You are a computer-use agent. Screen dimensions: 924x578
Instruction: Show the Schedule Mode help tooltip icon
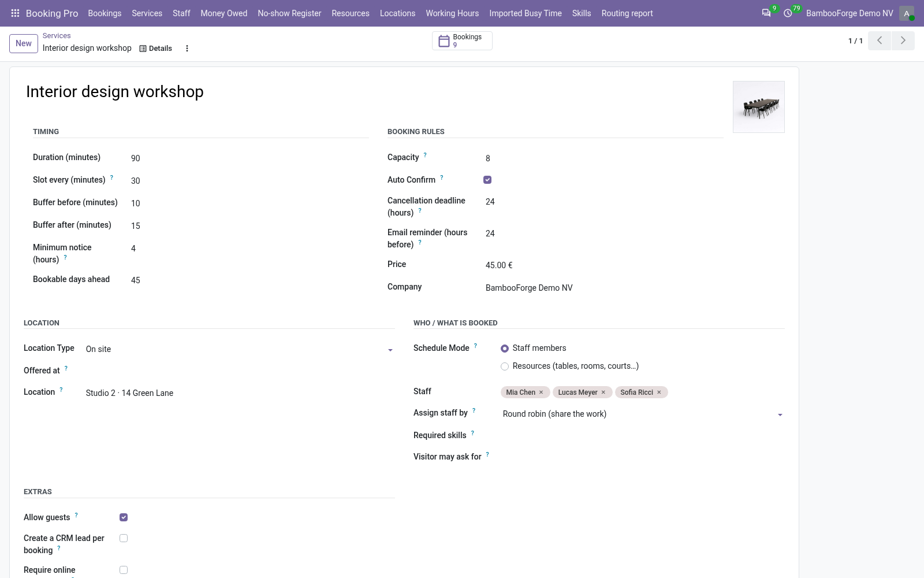(475, 346)
